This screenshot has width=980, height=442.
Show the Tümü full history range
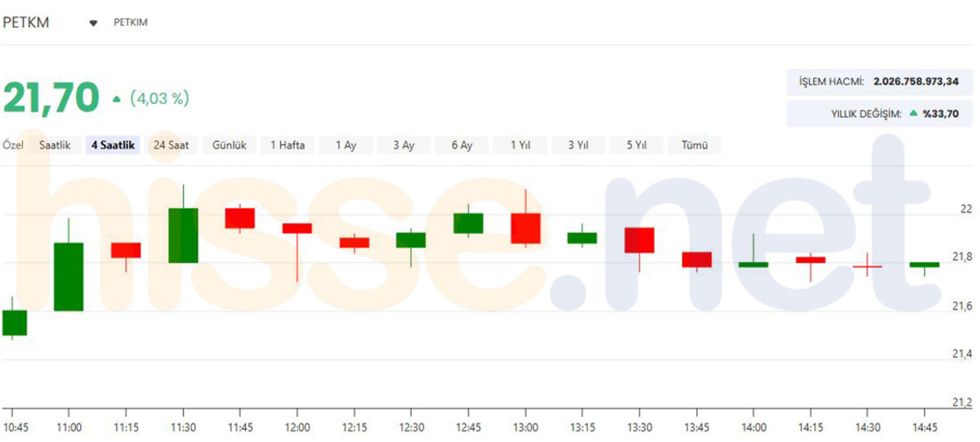pyautogui.click(x=694, y=145)
